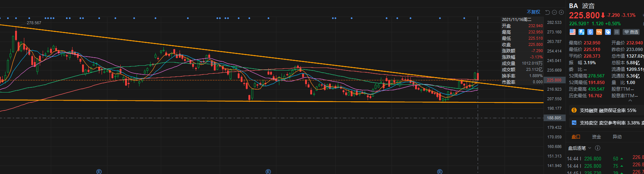
Task: Switch to the 盘口 tab
Action: click(x=576, y=137)
